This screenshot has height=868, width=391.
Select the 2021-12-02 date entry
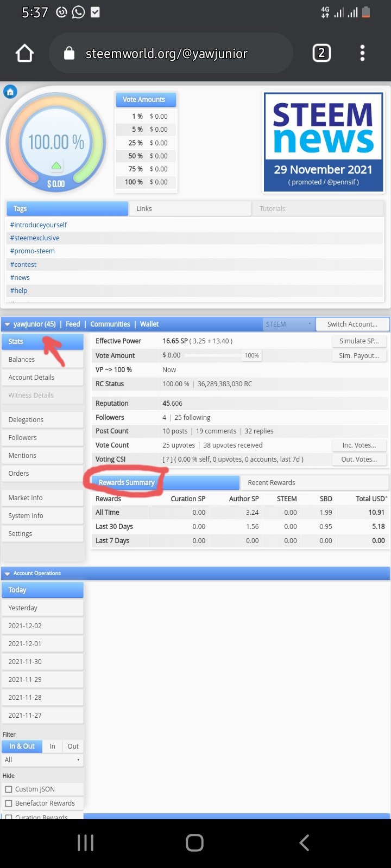tap(42, 626)
